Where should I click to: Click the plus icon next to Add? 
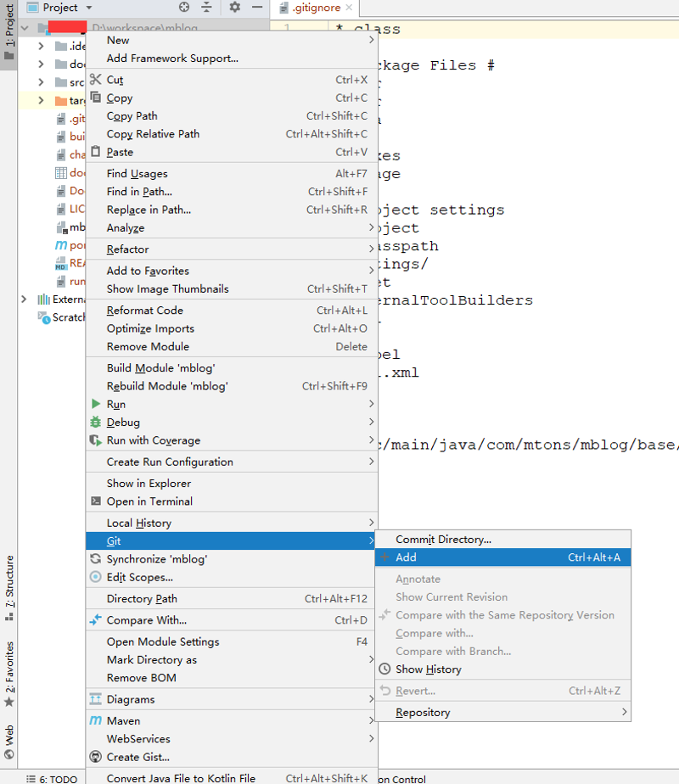coord(384,557)
